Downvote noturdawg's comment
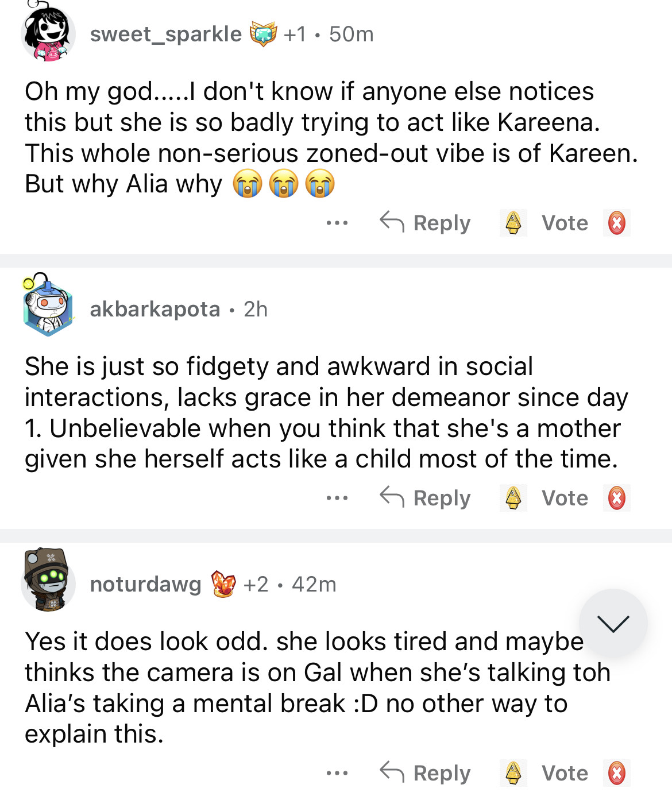 click(617, 773)
